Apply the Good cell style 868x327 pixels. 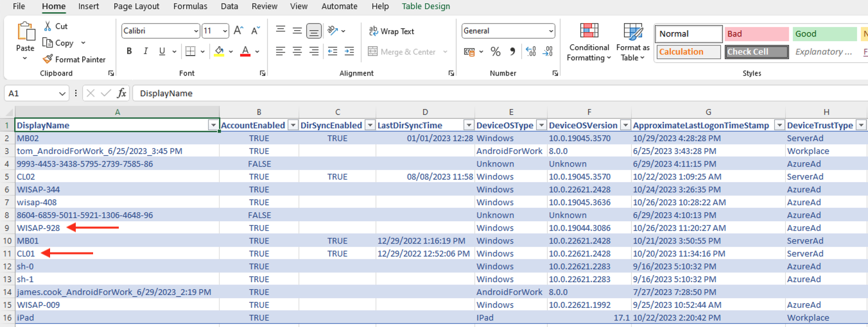tap(824, 34)
